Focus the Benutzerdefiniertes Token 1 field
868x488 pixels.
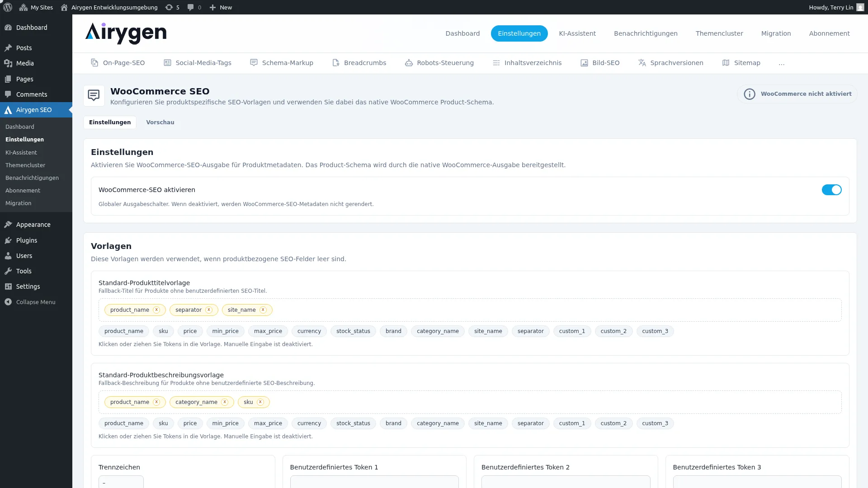tap(374, 482)
